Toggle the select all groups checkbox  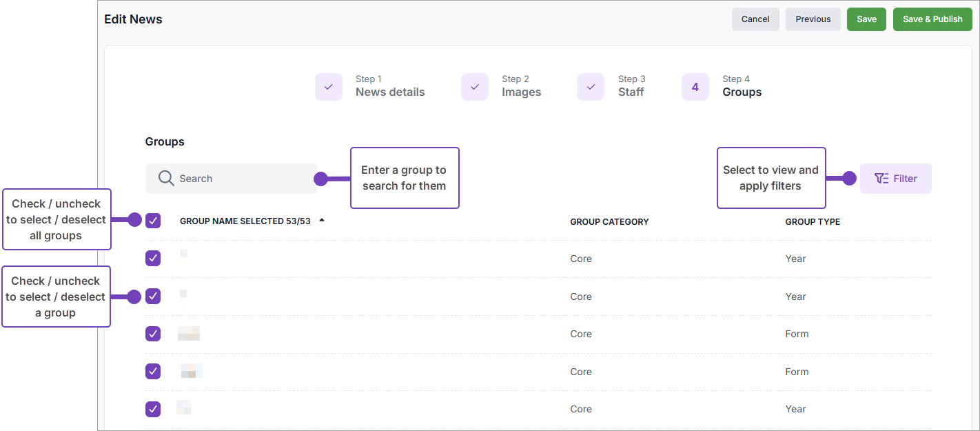(153, 221)
